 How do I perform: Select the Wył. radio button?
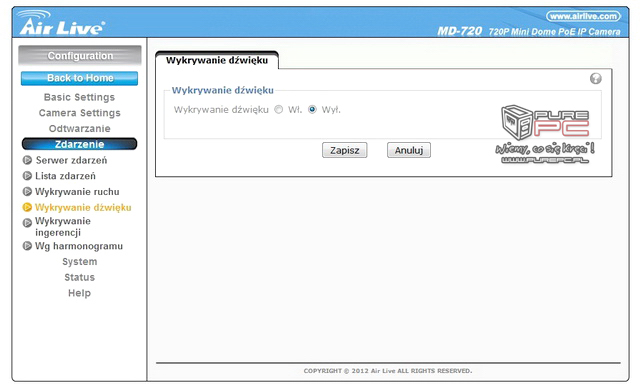[x=312, y=109]
